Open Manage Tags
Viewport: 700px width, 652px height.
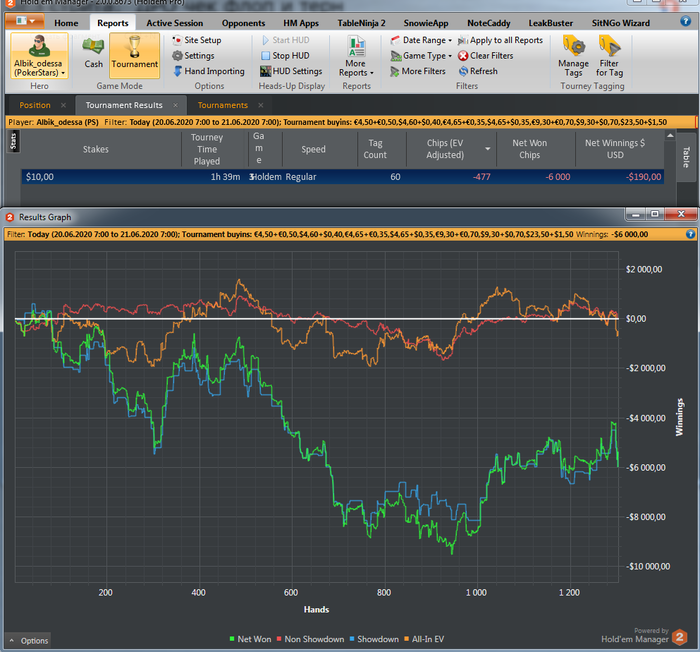click(x=573, y=56)
